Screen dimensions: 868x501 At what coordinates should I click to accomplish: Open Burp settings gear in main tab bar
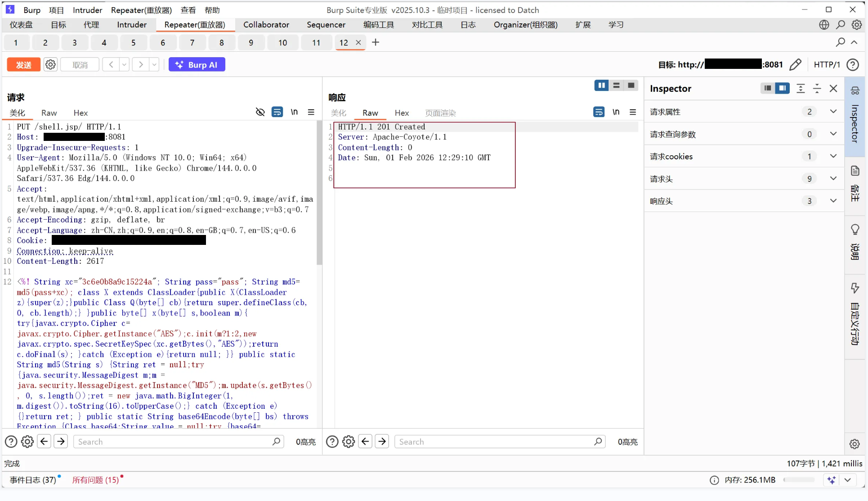(x=857, y=25)
